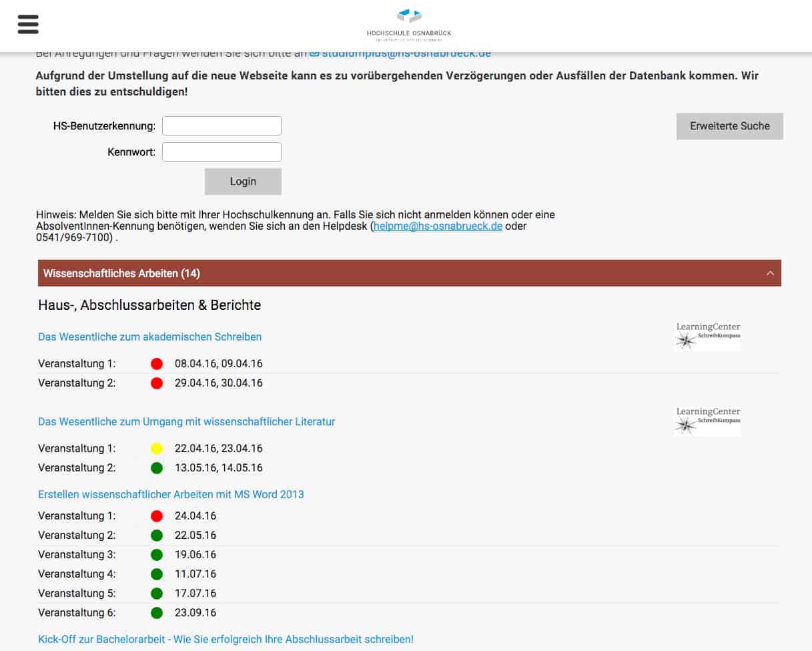812x651 pixels.
Task: Click the Haus-, Abschlussarbeiten & Berichte heading
Action: [149, 305]
